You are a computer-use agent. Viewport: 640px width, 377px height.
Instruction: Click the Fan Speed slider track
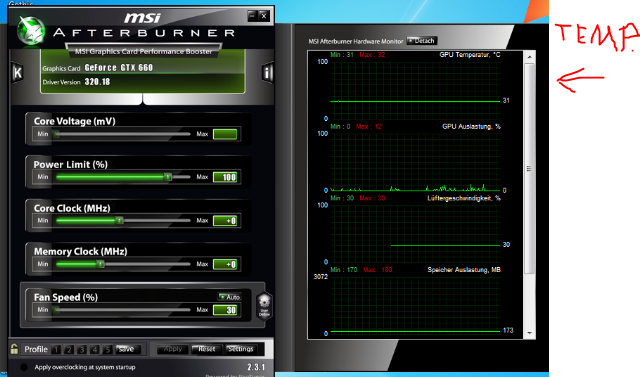122,310
